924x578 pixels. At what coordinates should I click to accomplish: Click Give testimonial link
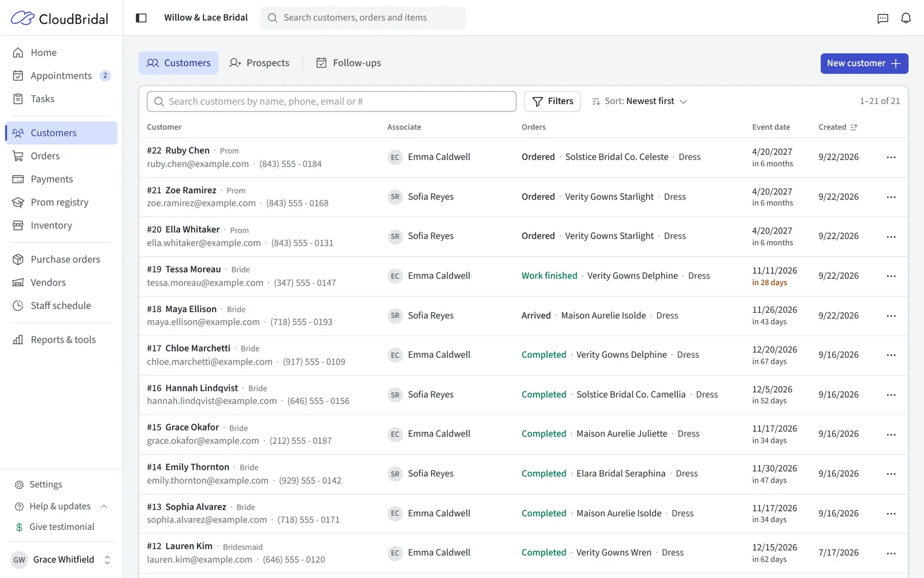point(62,527)
